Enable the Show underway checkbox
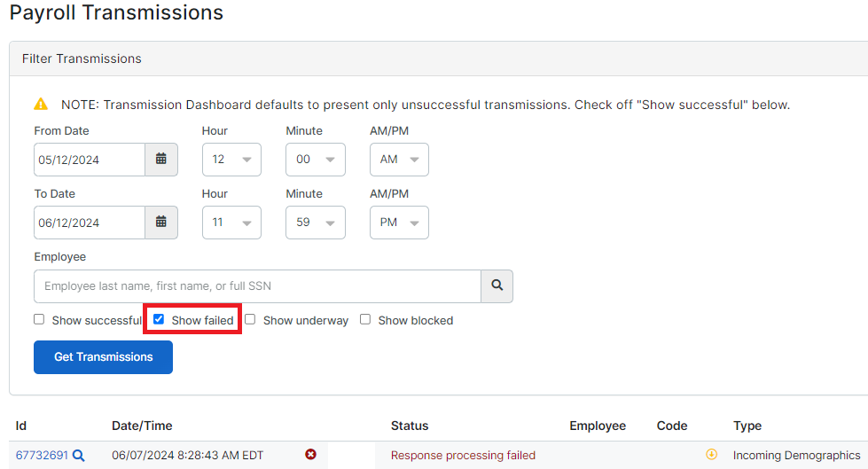The width and height of the screenshot is (868, 469). [x=250, y=319]
